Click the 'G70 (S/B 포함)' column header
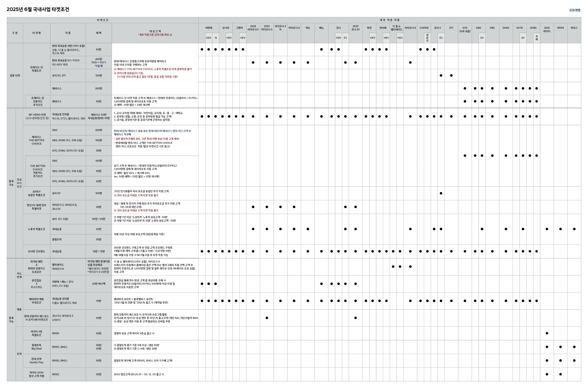 465,30
